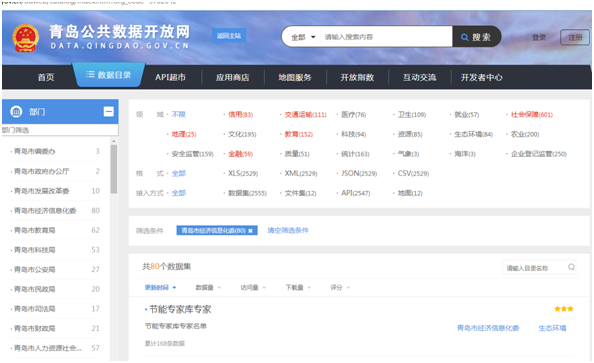Viewport: 594px width, 363px height.
Task: Remove the 青岛市经济信息化委 filter tag
Action: click(250, 230)
